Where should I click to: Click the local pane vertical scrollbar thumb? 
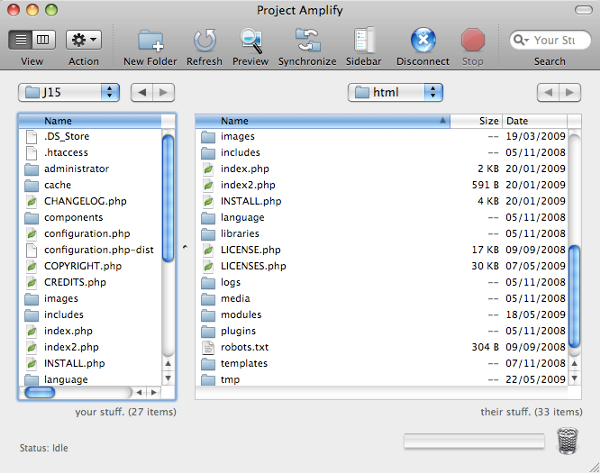coord(168,199)
